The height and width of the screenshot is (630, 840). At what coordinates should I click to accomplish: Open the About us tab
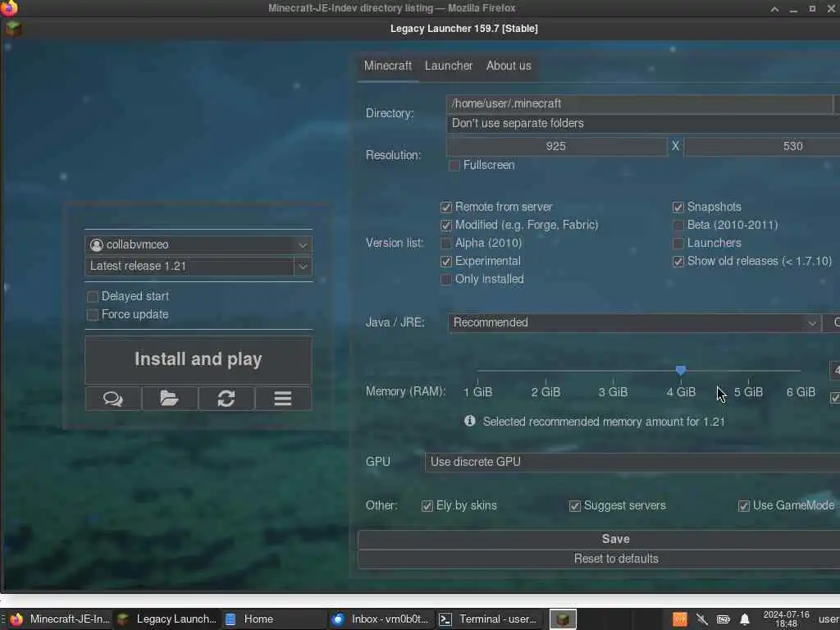[509, 66]
